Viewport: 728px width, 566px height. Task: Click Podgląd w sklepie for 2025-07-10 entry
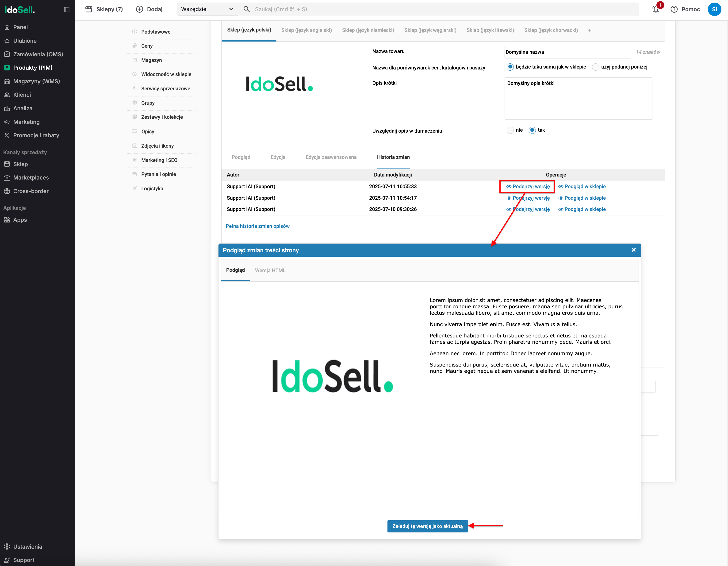coord(582,209)
